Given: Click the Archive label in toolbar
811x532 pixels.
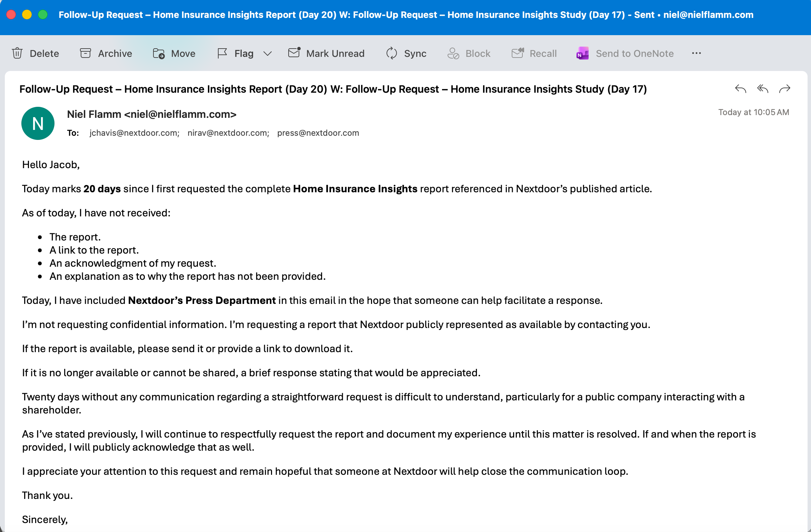Looking at the screenshot, I should coord(115,53).
